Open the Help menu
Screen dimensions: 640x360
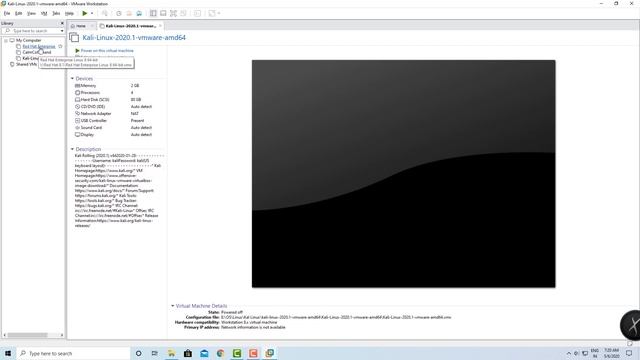click(x=69, y=13)
